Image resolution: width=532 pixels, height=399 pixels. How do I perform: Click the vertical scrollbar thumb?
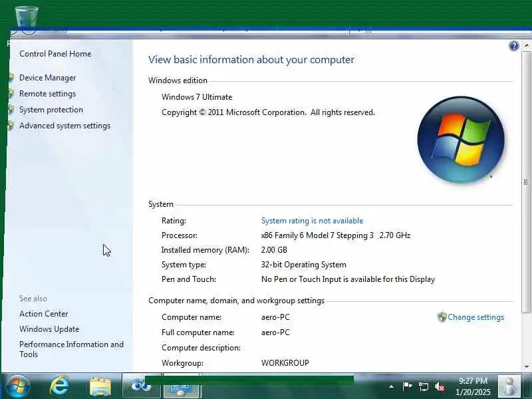(526, 182)
